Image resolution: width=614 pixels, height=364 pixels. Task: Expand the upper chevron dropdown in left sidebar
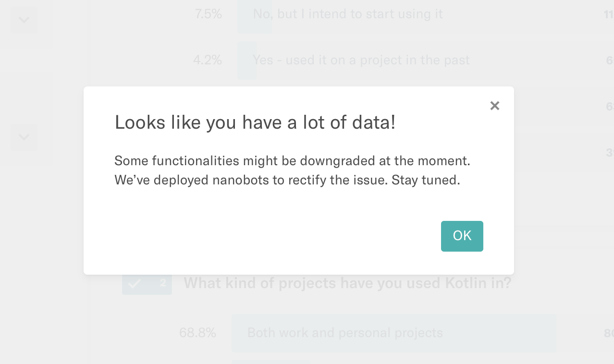click(x=24, y=20)
